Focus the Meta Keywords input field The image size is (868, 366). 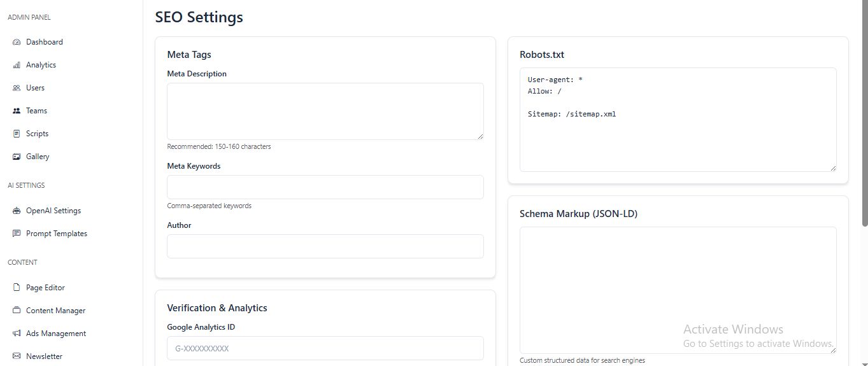tap(325, 187)
